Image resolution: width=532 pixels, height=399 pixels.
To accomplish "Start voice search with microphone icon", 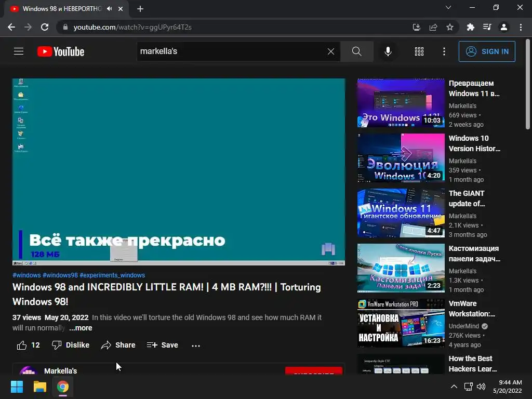I will (x=388, y=51).
